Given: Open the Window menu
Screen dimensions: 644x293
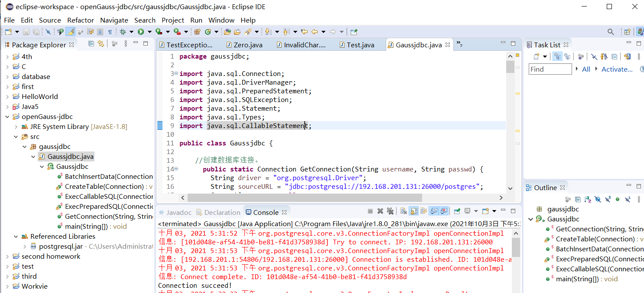Looking at the screenshot, I should click(221, 20).
